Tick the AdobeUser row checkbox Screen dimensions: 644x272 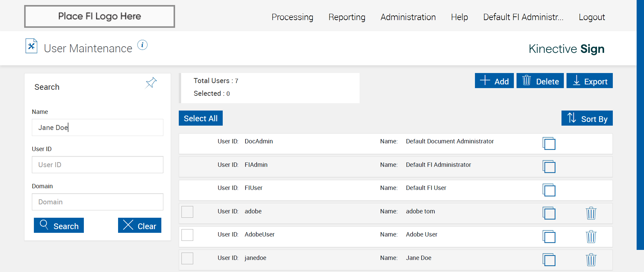pos(187,235)
